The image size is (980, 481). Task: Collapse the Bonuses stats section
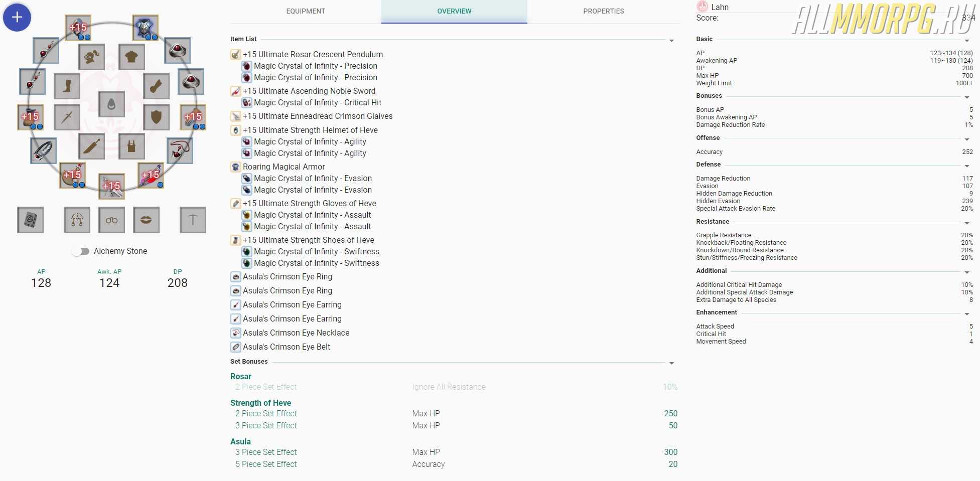point(967,97)
